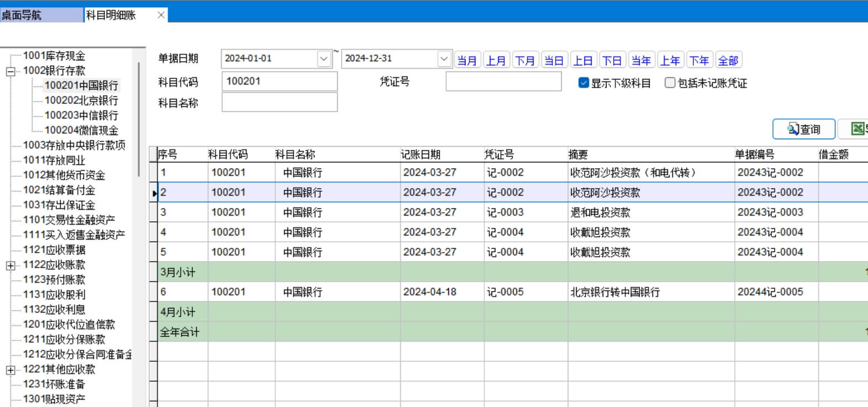Expand the 1221其他应收款 tree node
Viewport: 868px width, 407px height.
pos(11,370)
